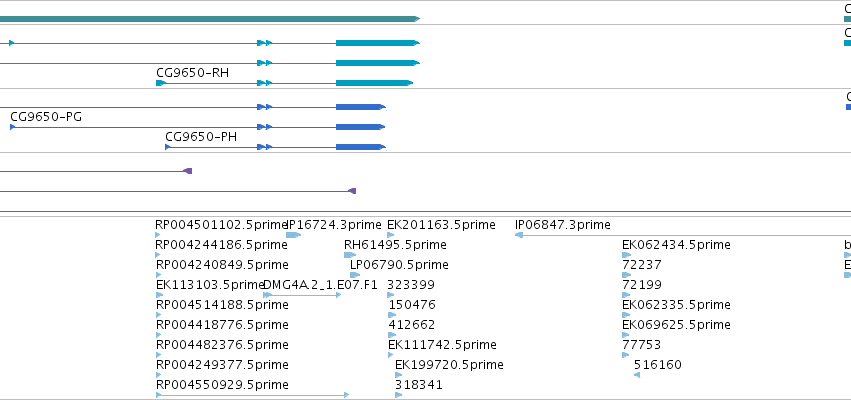This screenshot has width=851, height=400.
Task: Click the IP16724.3prime feature block
Action: coord(293,235)
